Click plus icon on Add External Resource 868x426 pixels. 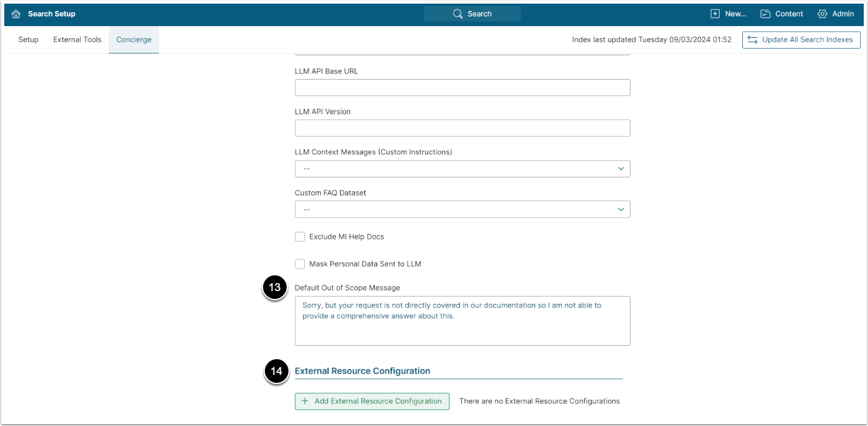[305, 401]
